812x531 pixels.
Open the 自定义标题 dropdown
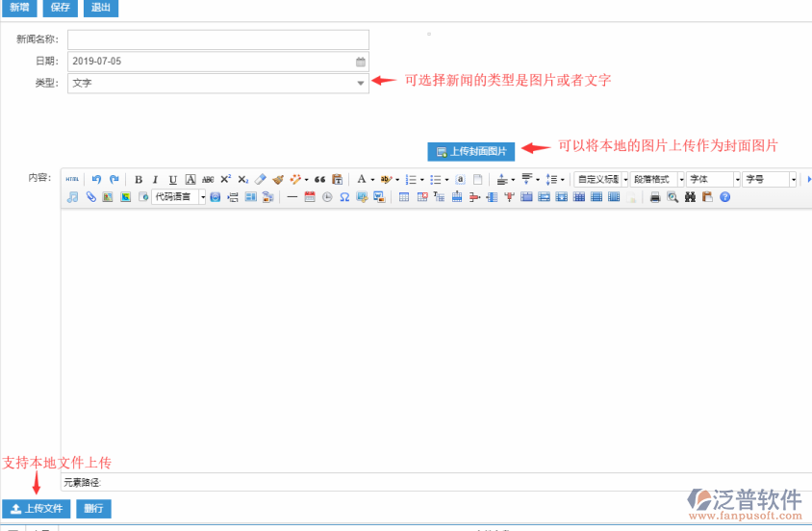pos(601,179)
